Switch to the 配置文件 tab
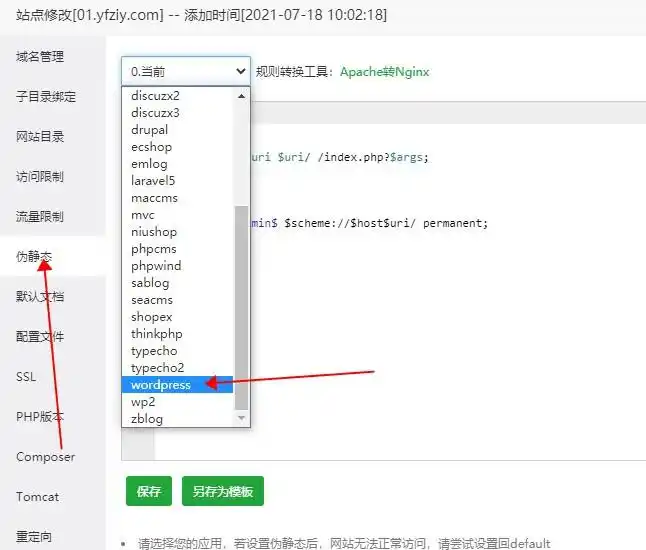Viewport: 646px width, 550px height. point(40,337)
